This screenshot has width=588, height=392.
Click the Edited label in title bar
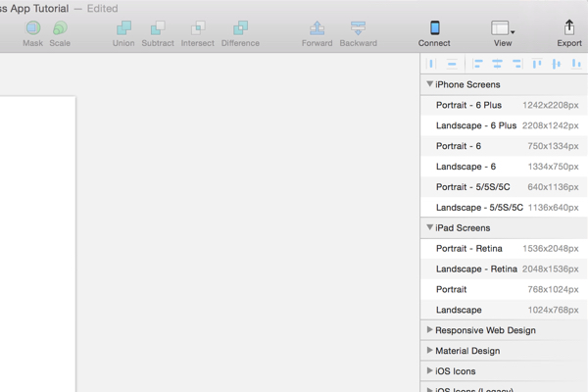point(102,8)
